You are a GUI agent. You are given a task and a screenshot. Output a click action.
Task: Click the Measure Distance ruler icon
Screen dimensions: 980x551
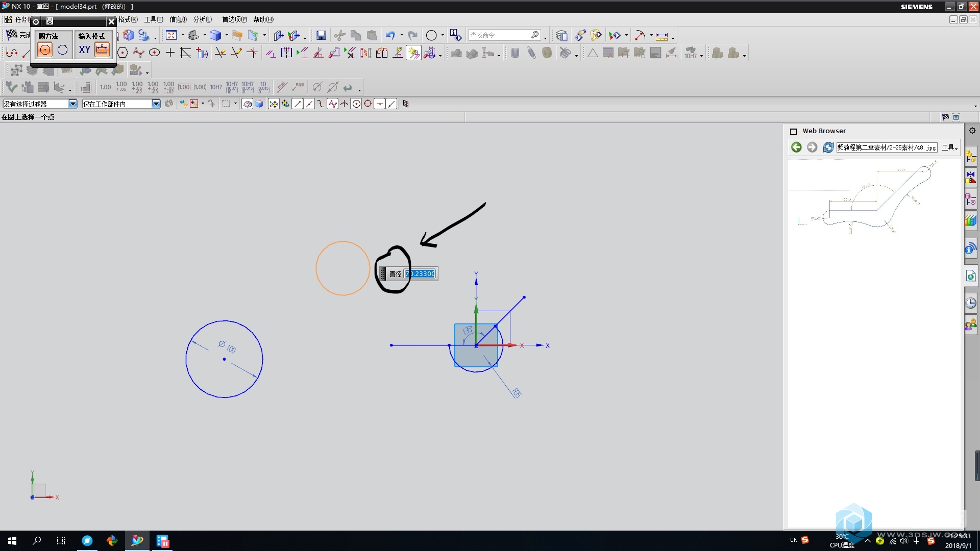click(x=661, y=36)
